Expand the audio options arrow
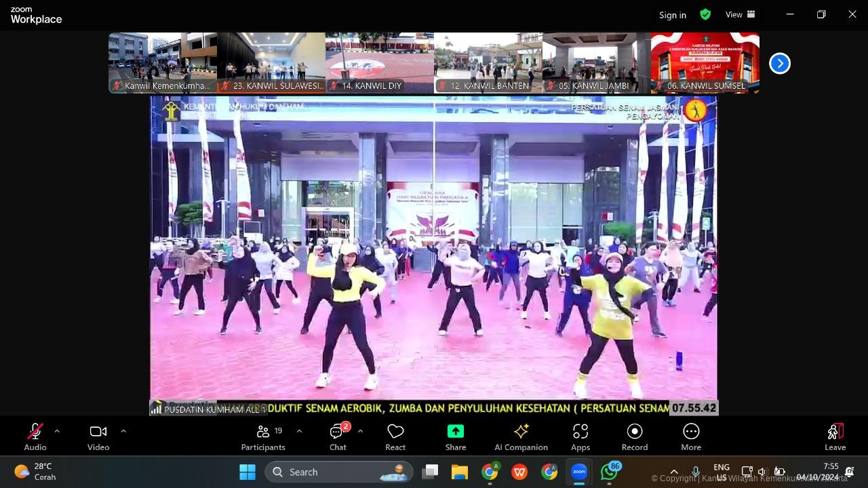The width and height of the screenshot is (868, 488). coord(57,431)
